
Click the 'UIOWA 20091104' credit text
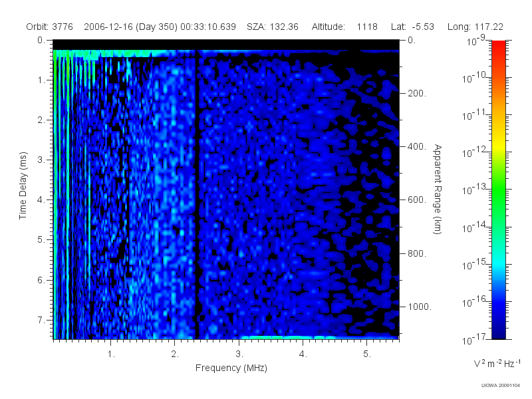(x=501, y=386)
